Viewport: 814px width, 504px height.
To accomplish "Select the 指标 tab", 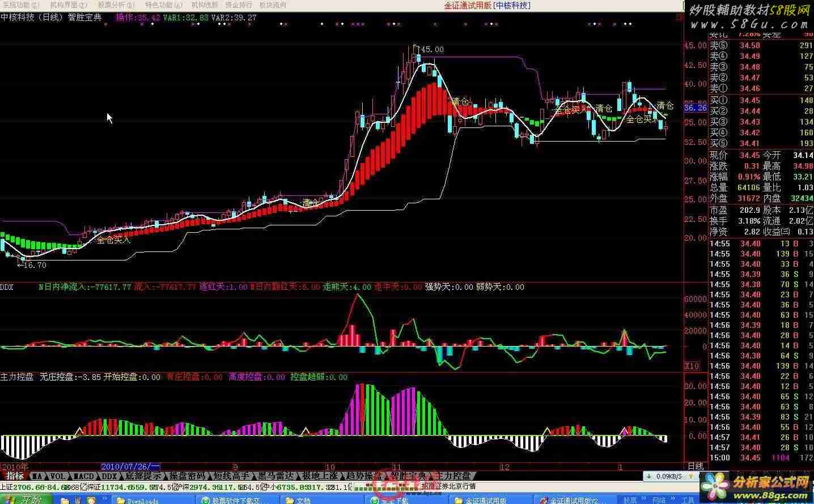I will click(15, 476).
